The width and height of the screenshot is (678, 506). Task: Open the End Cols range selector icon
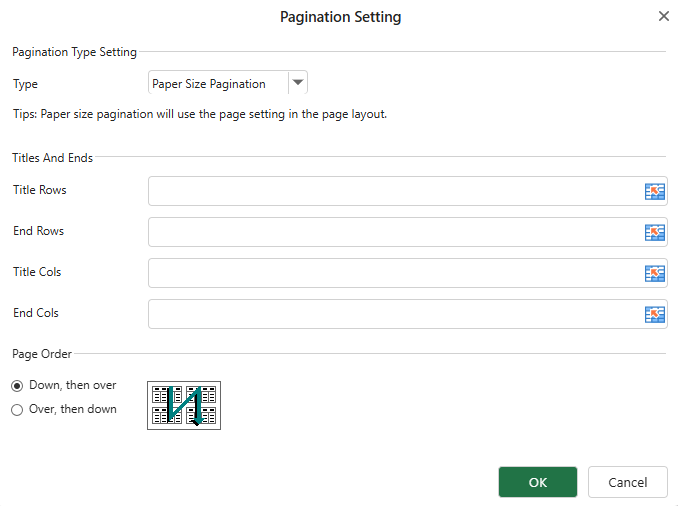click(x=654, y=315)
